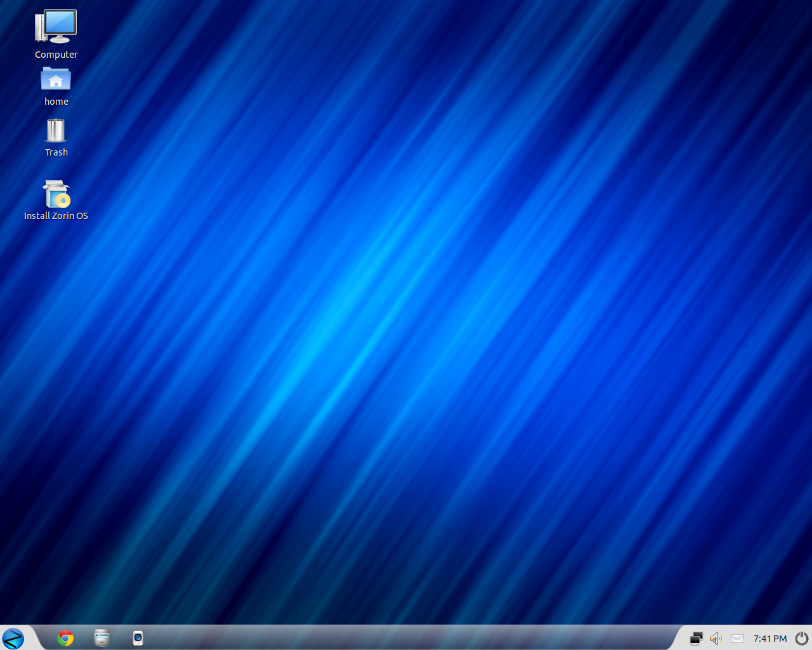
Task: Open the file manager from the taskbar
Action: click(x=101, y=637)
